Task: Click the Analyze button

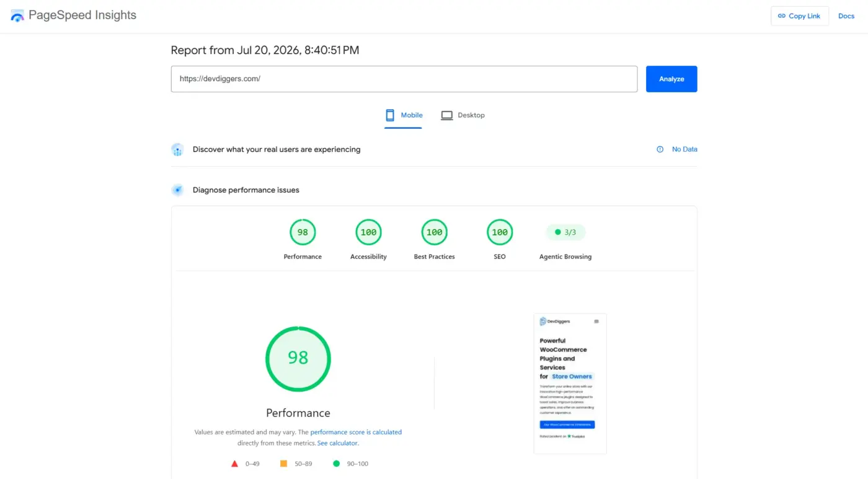Action: coord(671,79)
